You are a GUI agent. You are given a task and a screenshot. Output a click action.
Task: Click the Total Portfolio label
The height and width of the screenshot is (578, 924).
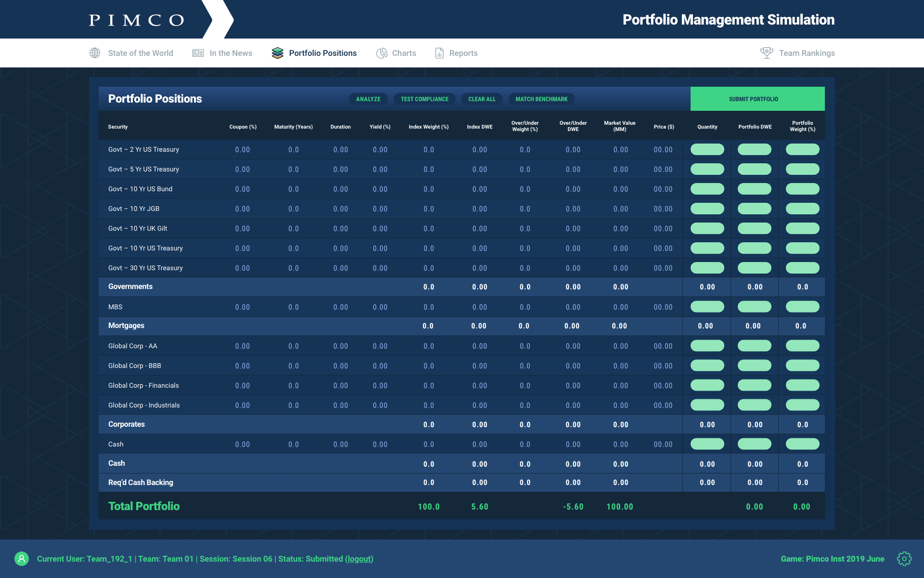point(144,506)
